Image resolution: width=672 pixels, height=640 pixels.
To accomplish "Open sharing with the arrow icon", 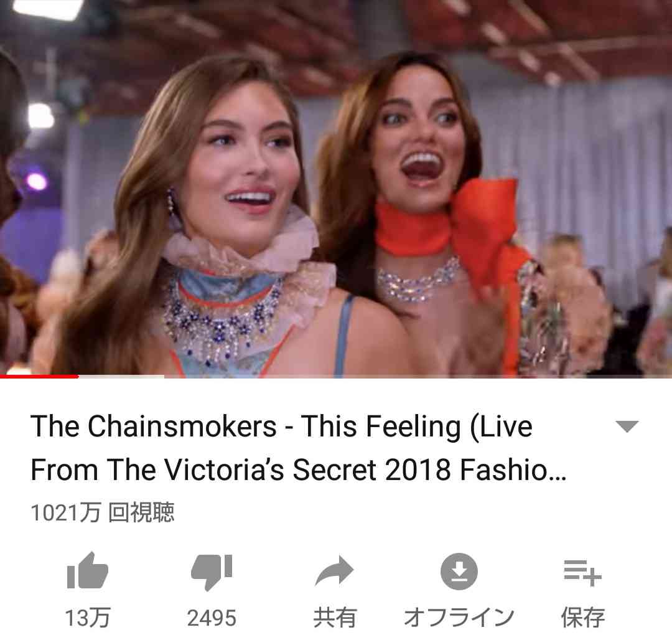I will point(334,571).
